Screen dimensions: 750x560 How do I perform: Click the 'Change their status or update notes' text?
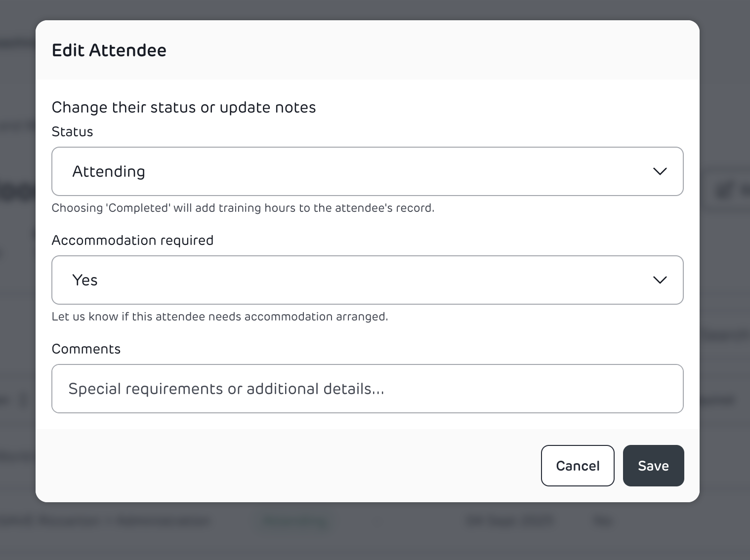[x=184, y=108]
